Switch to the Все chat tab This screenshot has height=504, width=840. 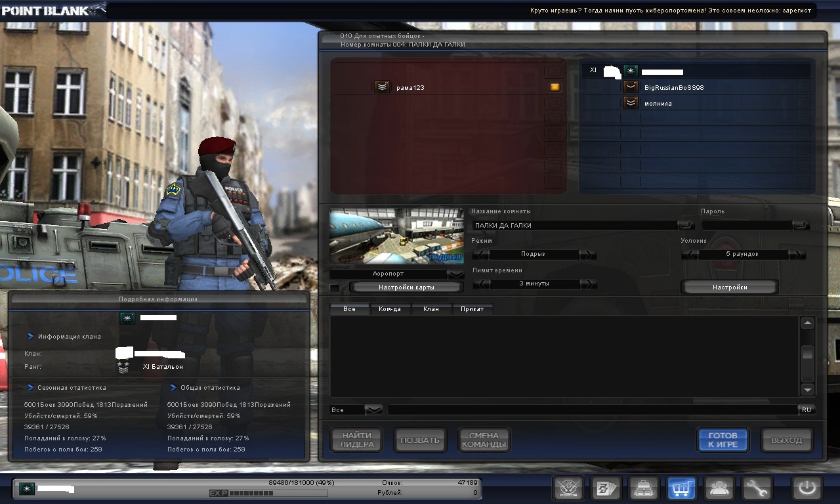(x=350, y=308)
